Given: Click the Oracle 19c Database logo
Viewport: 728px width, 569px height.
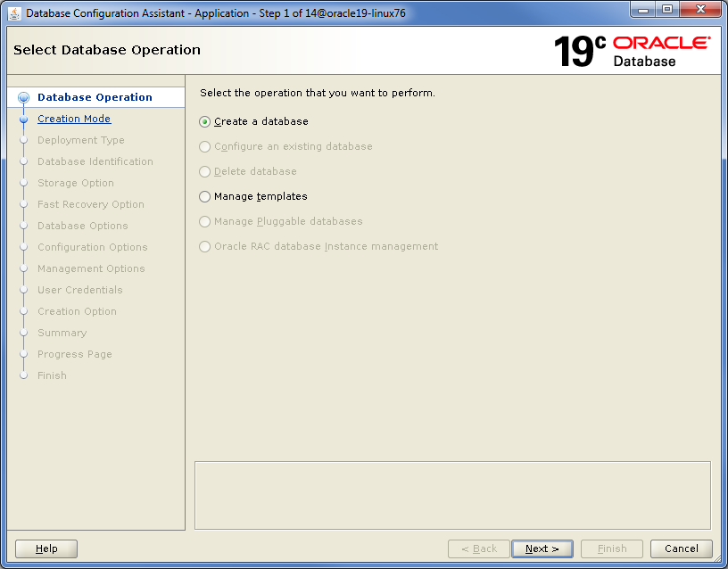Looking at the screenshot, I should point(632,51).
